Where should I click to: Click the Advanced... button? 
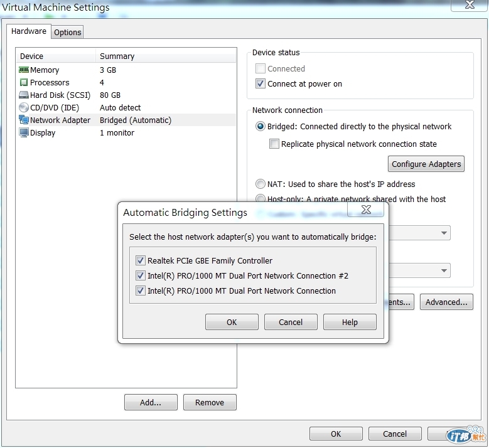[446, 302]
